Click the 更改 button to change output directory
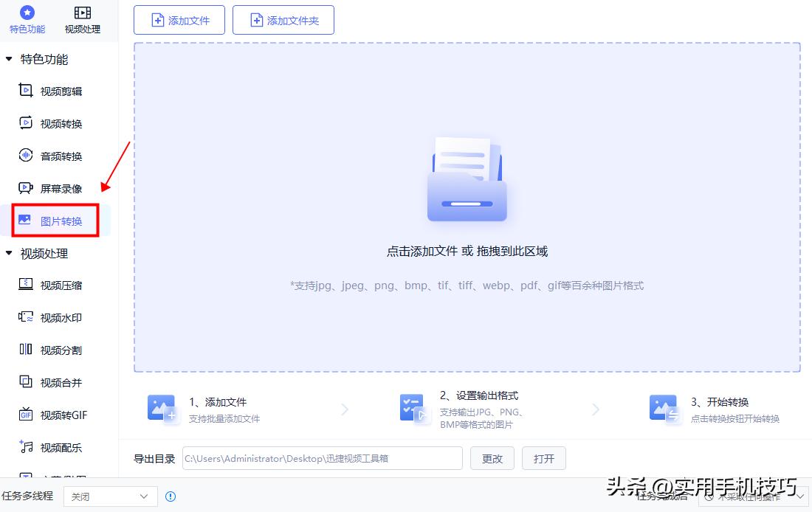This screenshot has height=512, width=812. pos(492,458)
